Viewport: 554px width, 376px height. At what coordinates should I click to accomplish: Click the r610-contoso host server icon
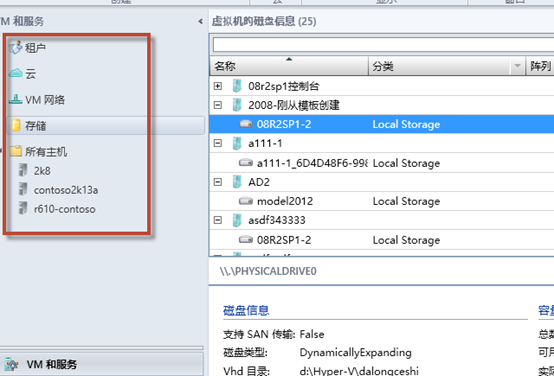[x=23, y=208]
